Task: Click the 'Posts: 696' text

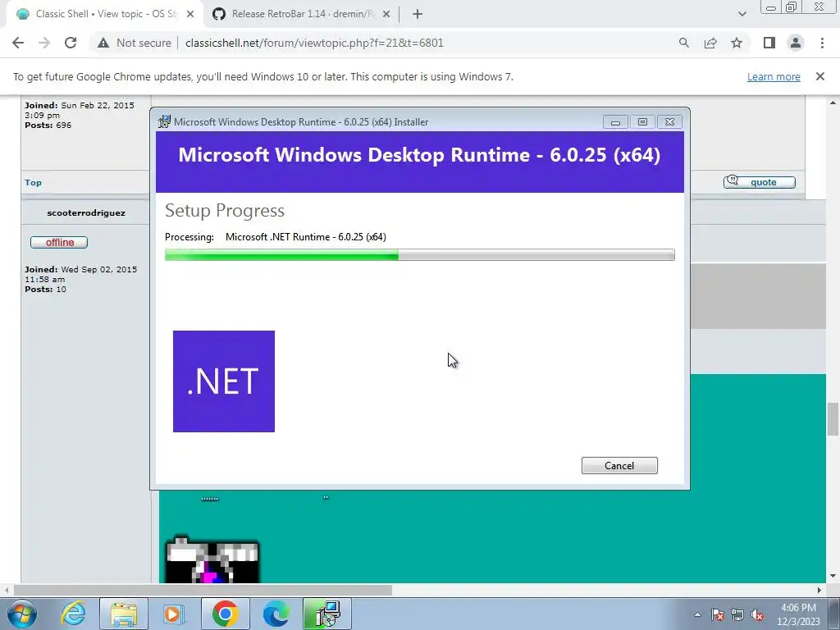Action: coord(48,126)
